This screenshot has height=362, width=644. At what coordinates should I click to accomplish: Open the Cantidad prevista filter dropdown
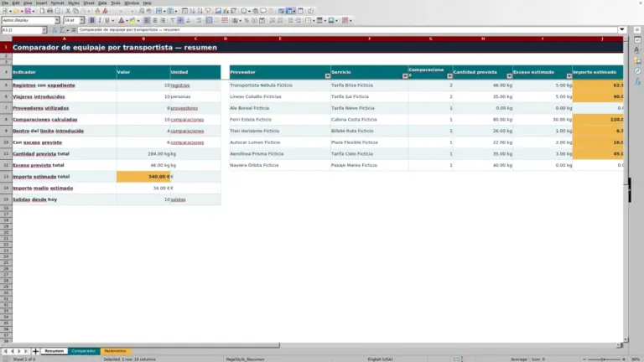509,76
